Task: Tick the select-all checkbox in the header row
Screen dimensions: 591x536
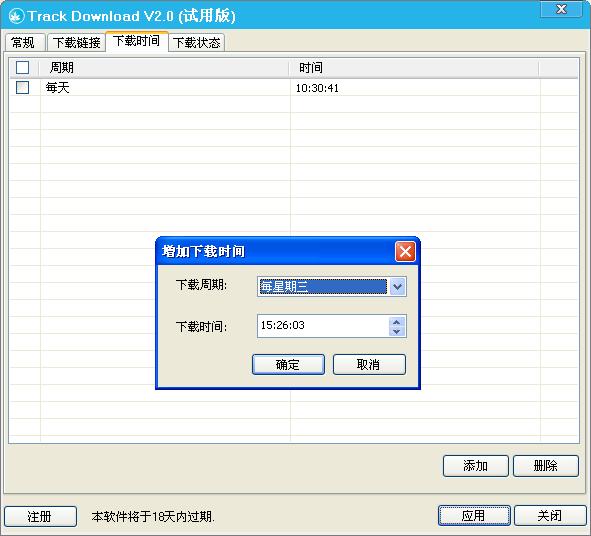Action: click(22, 67)
